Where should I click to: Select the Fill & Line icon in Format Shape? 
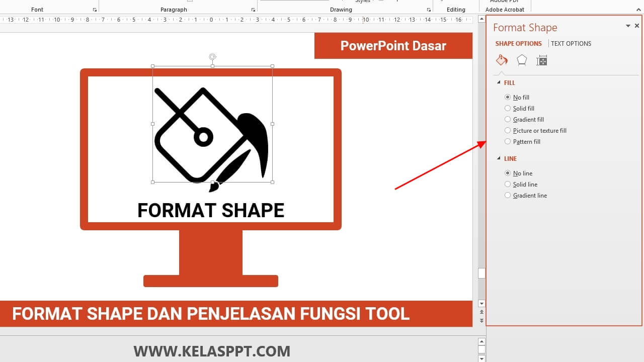point(502,60)
